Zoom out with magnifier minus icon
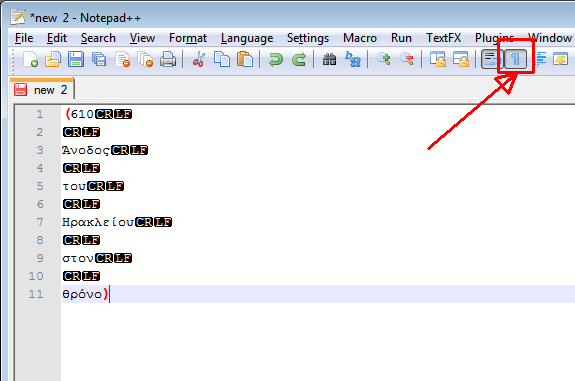 pos(407,59)
